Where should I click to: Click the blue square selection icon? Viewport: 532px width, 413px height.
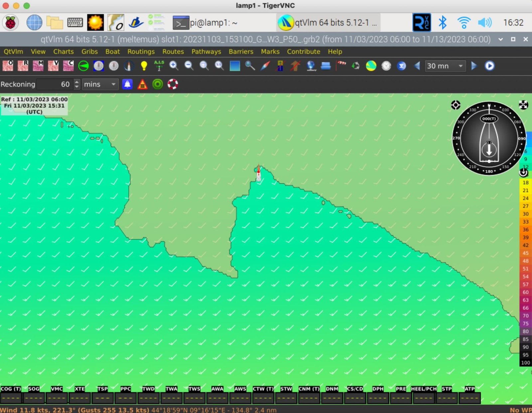(x=235, y=66)
